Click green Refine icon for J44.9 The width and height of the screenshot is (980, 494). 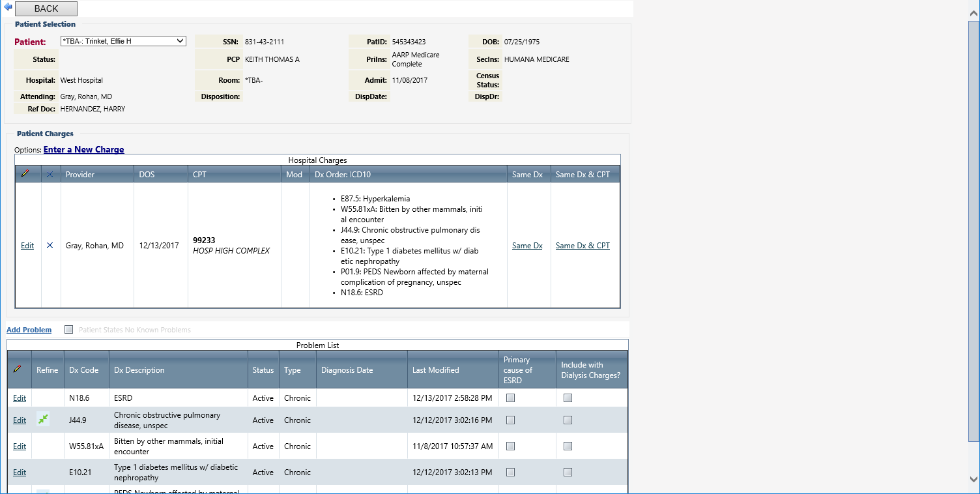click(x=43, y=420)
